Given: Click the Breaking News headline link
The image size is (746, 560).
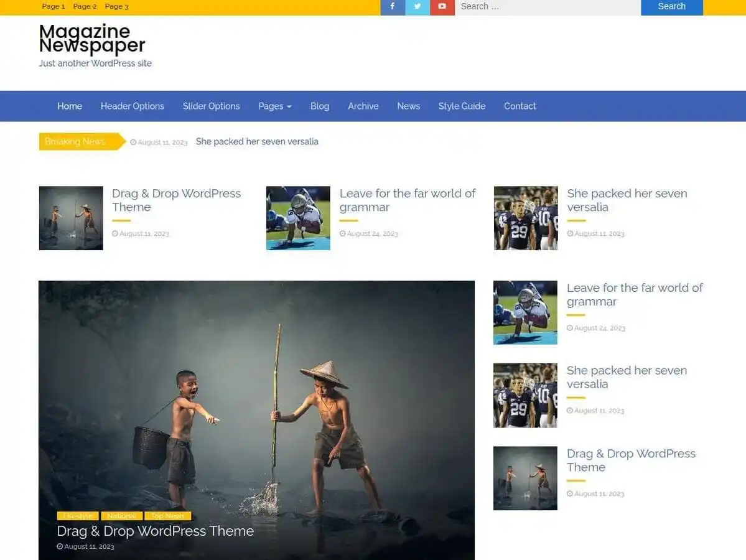Looking at the screenshot, I should (257, 142).
